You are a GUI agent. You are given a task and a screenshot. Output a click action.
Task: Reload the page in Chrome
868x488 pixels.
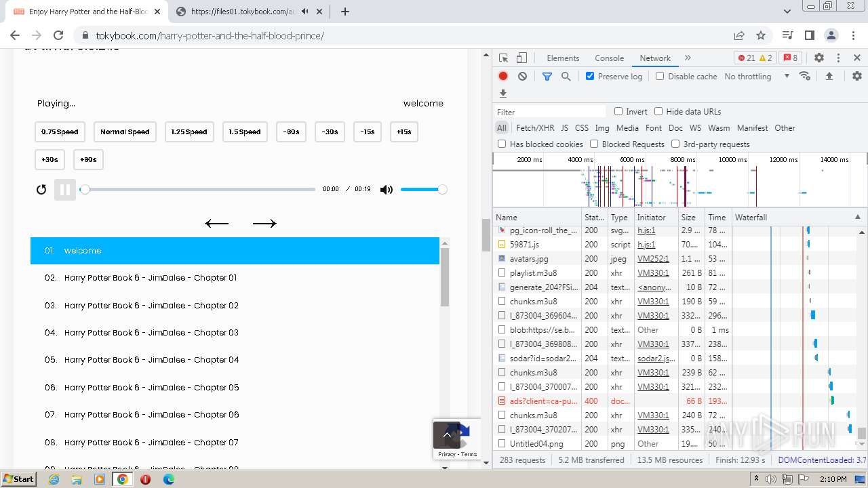(58, 35)
